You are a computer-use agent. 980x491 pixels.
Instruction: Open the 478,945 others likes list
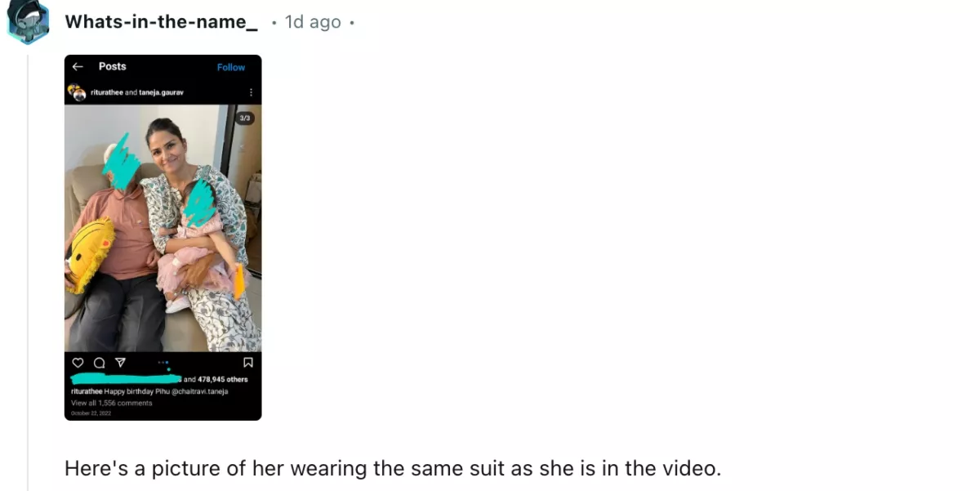click(x=222, y=379)
